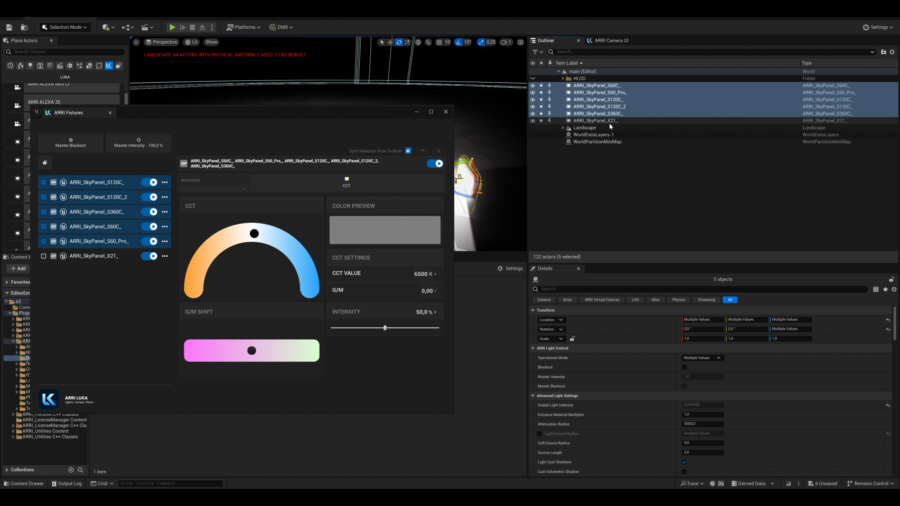Toggle the viewport rotation snap angle icon

click(x=459, y=42)
